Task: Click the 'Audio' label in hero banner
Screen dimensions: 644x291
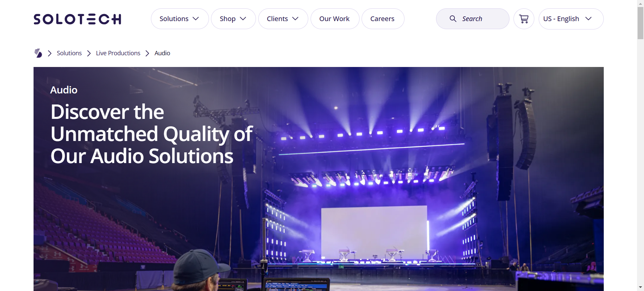Action: click(x=64, y=90)
